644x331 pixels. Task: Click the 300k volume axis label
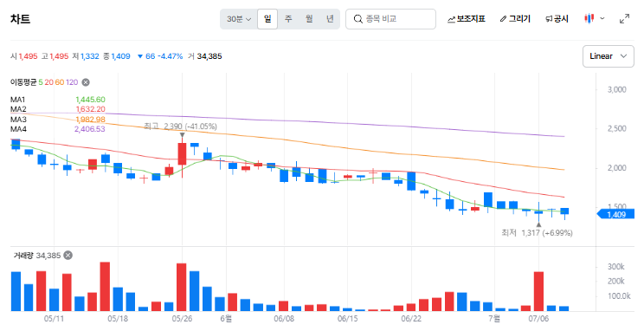[616, 267]
